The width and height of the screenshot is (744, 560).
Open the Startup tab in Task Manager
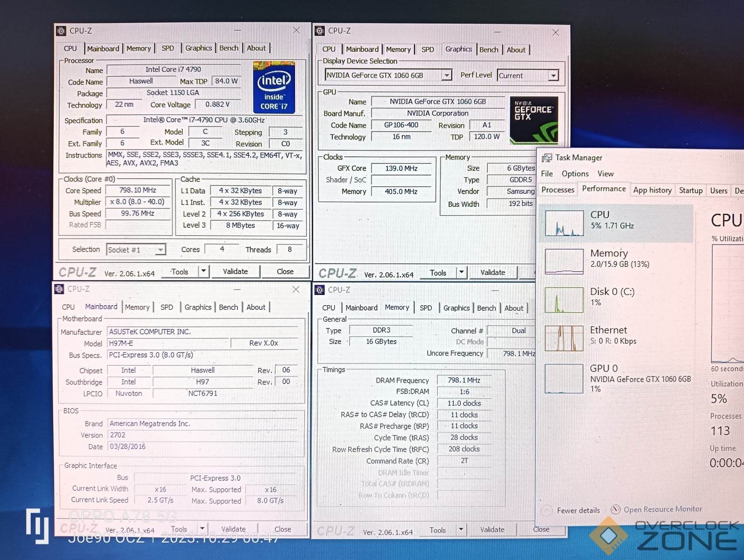click(690, 190)
